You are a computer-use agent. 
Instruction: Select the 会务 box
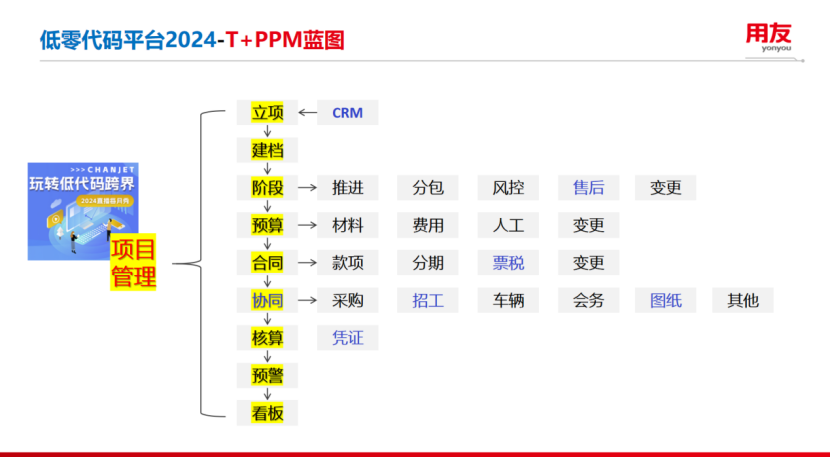point(589,300)
